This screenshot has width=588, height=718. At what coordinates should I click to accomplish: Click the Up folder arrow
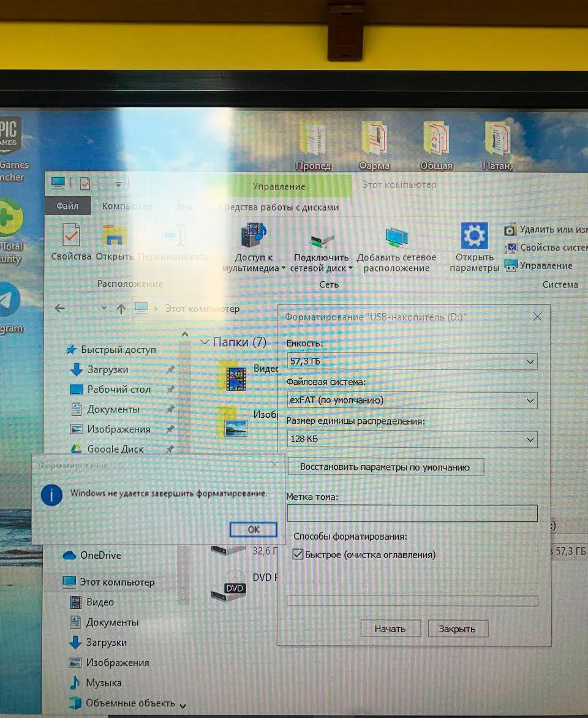[121, 309]
